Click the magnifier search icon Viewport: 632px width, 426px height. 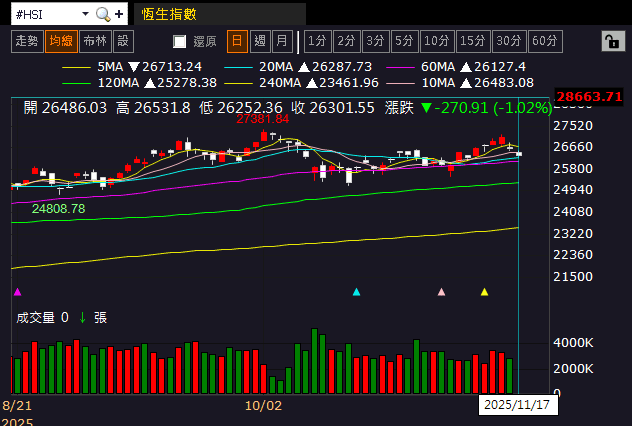tap(103, 15)
